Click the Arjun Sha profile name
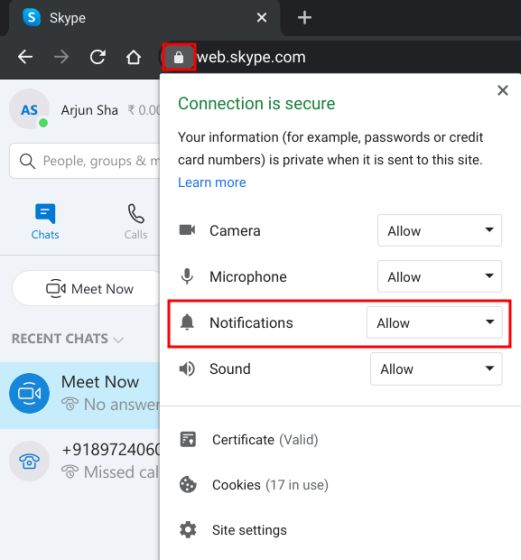This screenshot has height=560, width=521. tap(89, 110)
